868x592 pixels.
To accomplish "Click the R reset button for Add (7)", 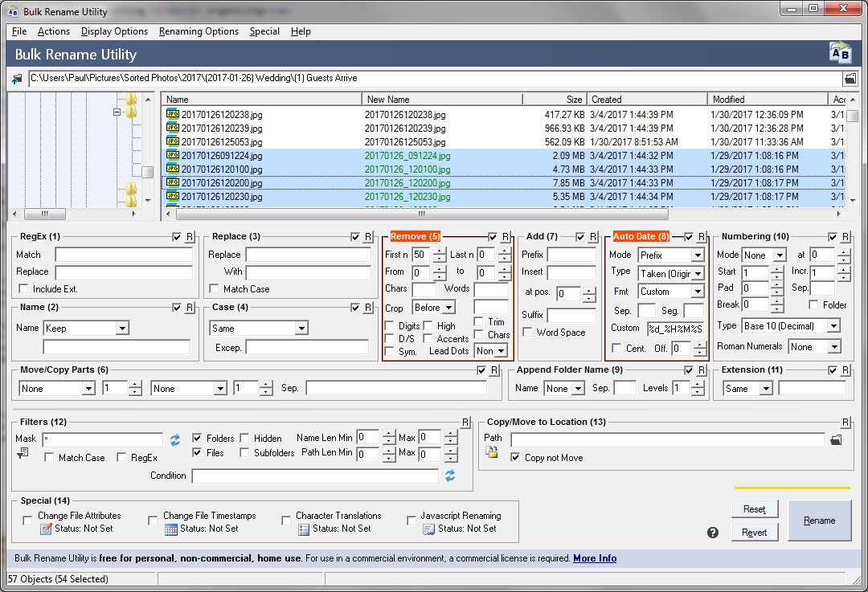I will pyautogui.click(x=593, y=237).
